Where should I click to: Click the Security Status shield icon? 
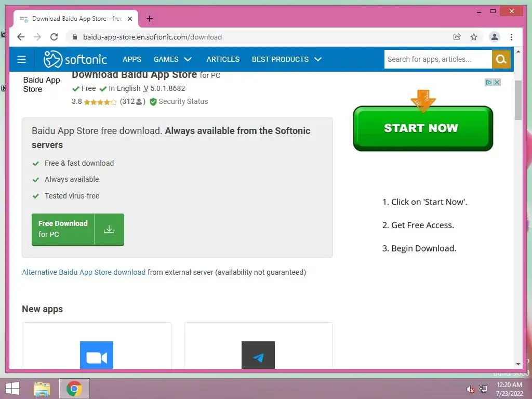[153, 101]
